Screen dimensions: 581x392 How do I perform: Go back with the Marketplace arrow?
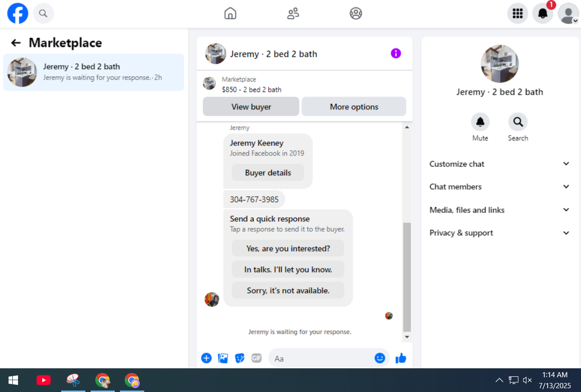point(16,43)
